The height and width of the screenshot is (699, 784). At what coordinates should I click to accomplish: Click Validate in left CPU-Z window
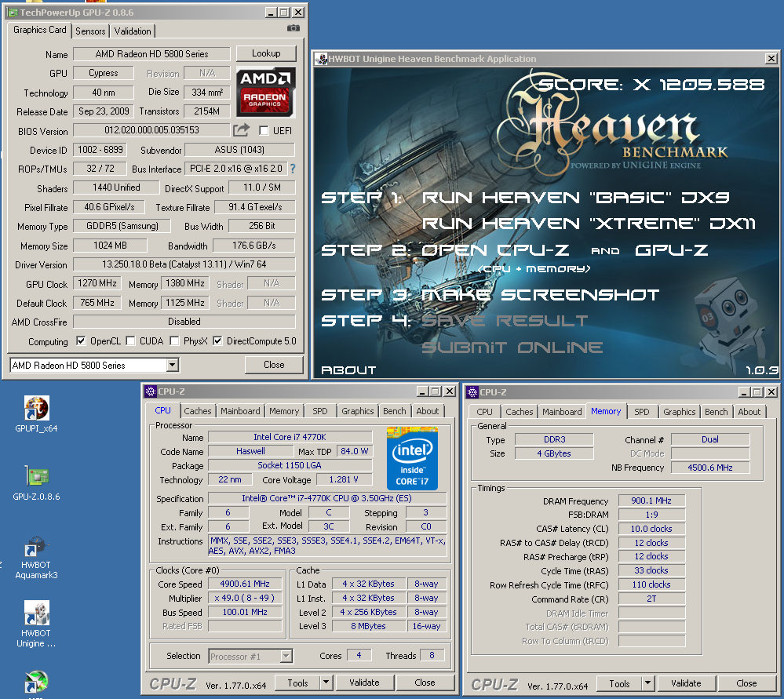364,683
